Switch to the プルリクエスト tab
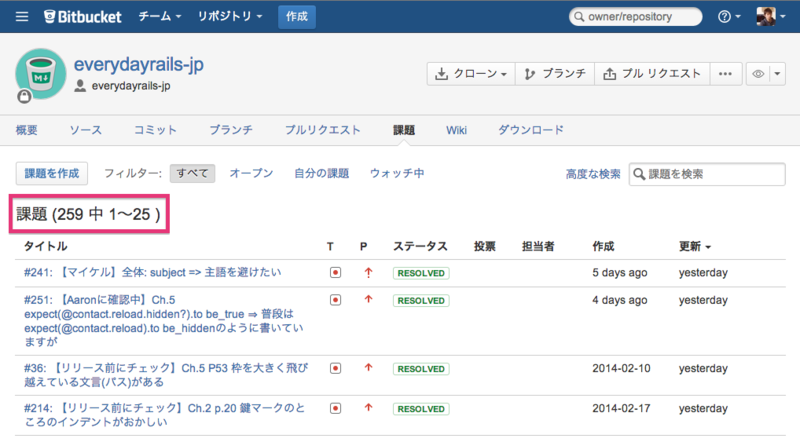This screenshot has height=442, width=800. [x=322, y=130]
